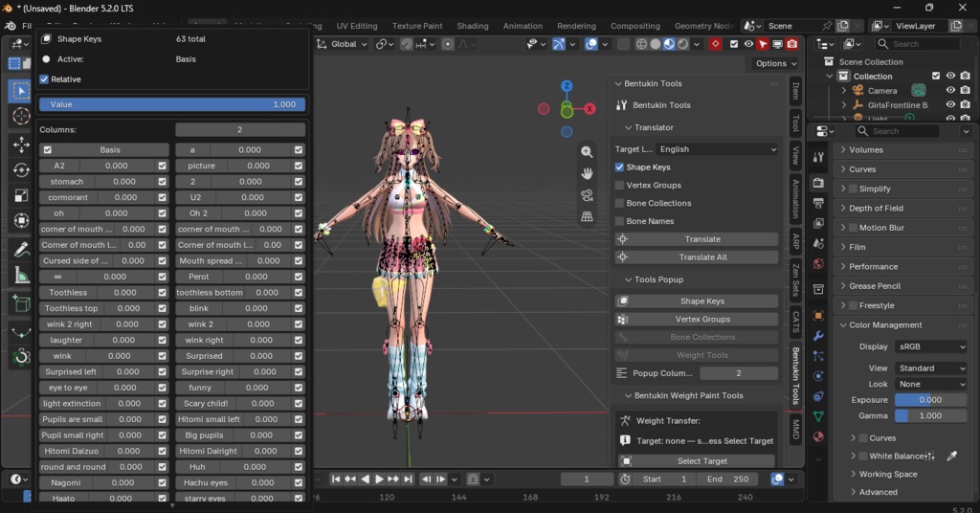
Task: Click the Z axis on the navigation gizmo
Action: click(x=567, y=85)
